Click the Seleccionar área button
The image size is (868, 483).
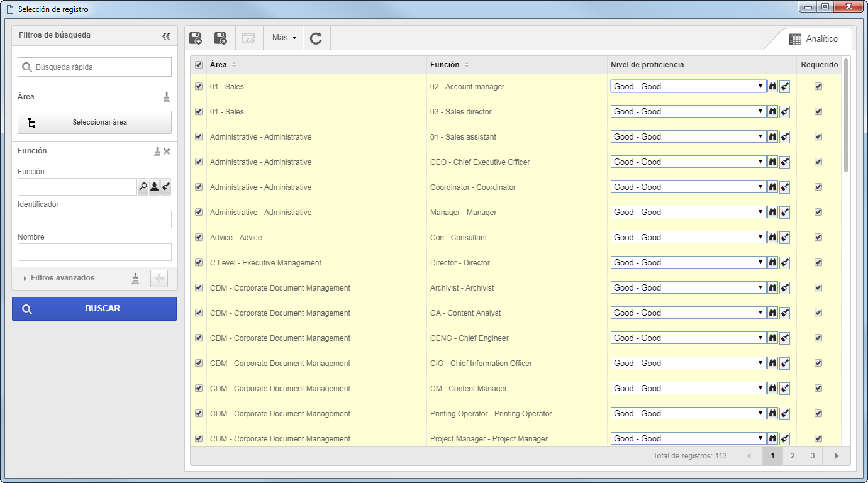[x=94, y=123]
